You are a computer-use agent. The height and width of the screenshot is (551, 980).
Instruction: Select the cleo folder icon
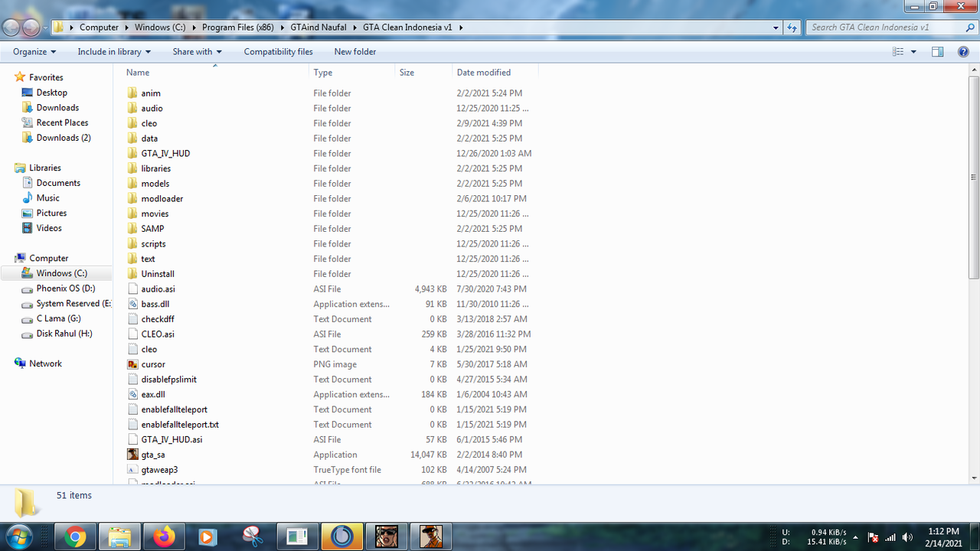pyautogui.click(x=132, y=123)
